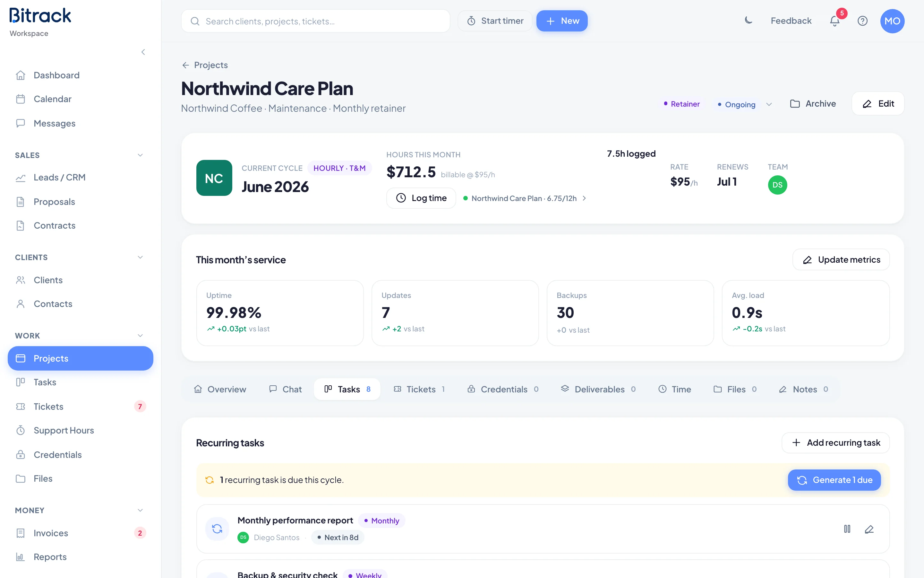This screenshot has width=924, height=578.
Task: Go back to Projects breadcrumb link
Action: tap(205, 65)
